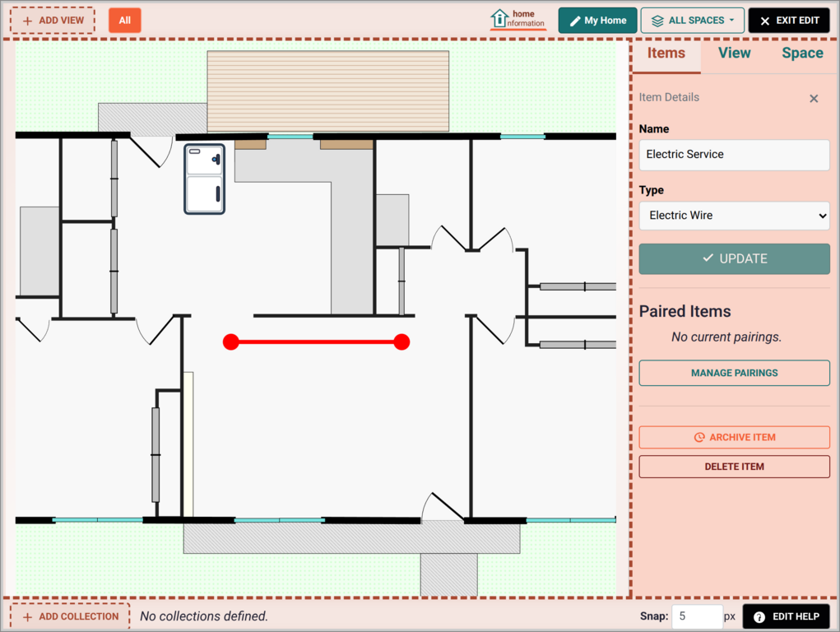Click 'No current pairings.' text
Image resolution: width=840 pixels, height=632 pixels.
coord(726,337)
